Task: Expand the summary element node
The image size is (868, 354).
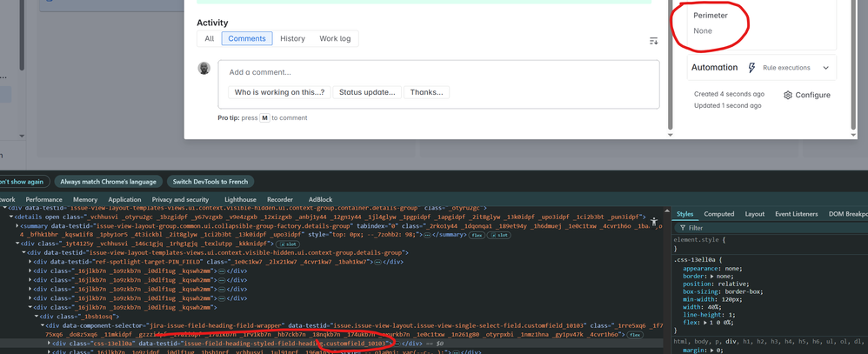Action: click(x=17, y=226)
